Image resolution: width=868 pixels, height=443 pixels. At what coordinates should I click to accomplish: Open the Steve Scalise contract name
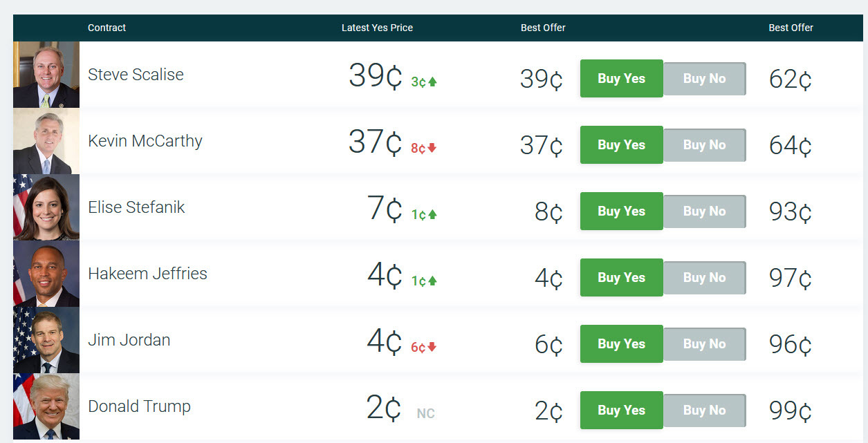click(x=136, y=75)
